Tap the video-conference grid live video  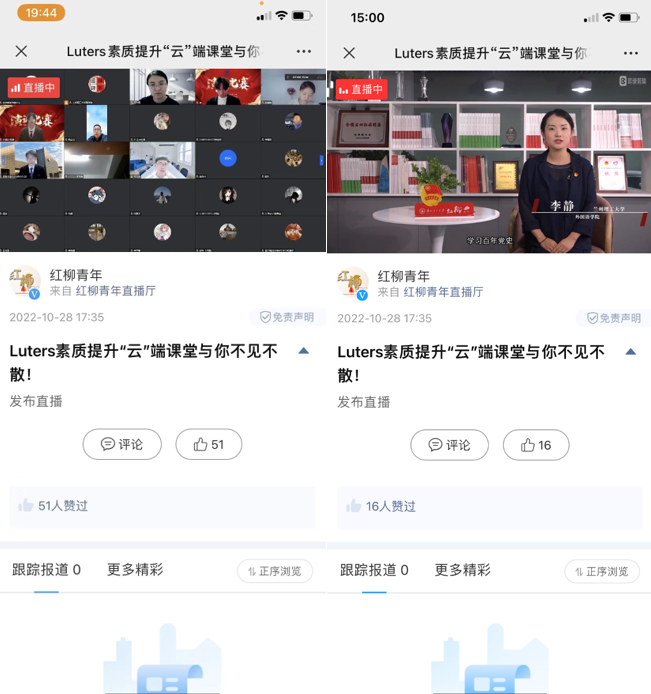click(x=163, y=160)
